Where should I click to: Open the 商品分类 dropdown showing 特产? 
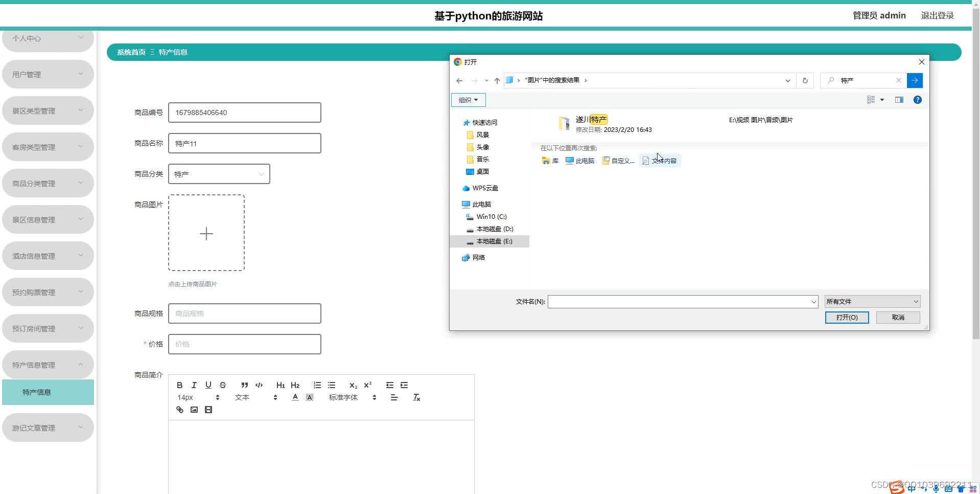pos(219,174)
